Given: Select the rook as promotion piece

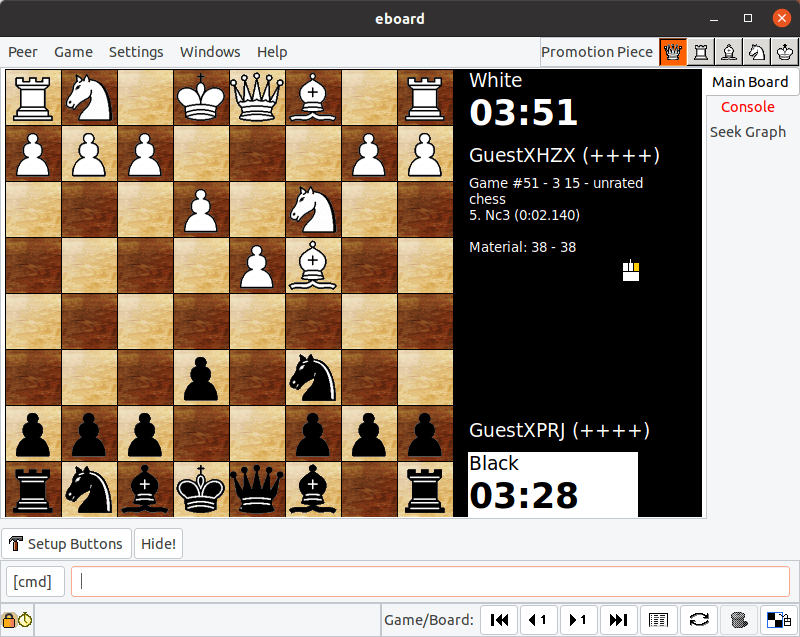Looking at the screenshot, I should [x=700, y=52].
